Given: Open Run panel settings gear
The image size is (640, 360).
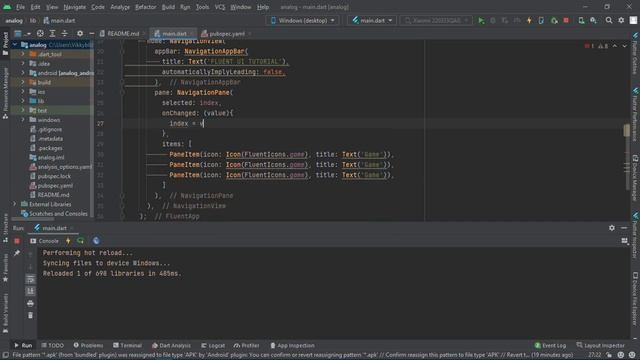Looking at the screenshot, I should (611, 228).
